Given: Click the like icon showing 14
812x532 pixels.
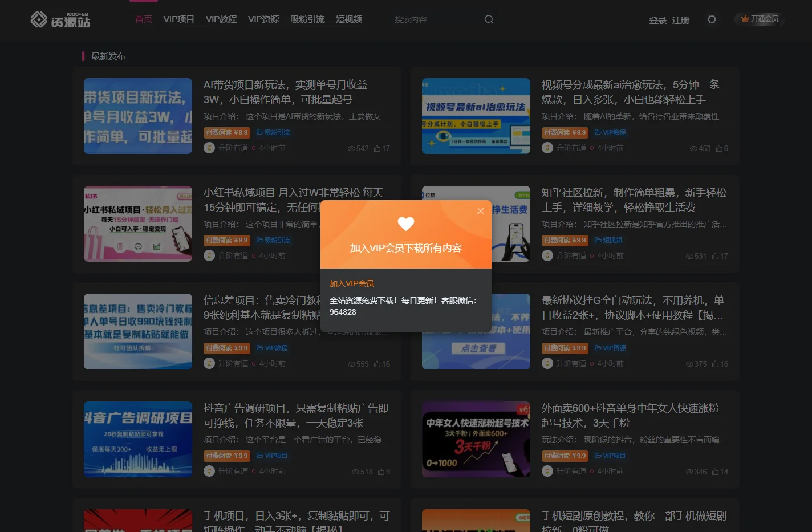Looking at the screenshot, I should [715, 472].
